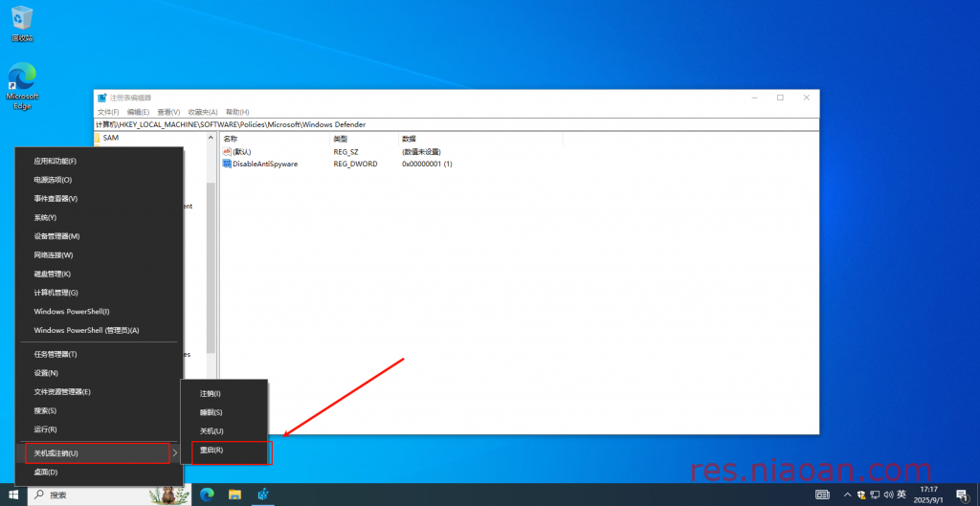Select 系统(Y) in the context menu
This screenshot has height=506, width=980.
[x=100, y=217]
